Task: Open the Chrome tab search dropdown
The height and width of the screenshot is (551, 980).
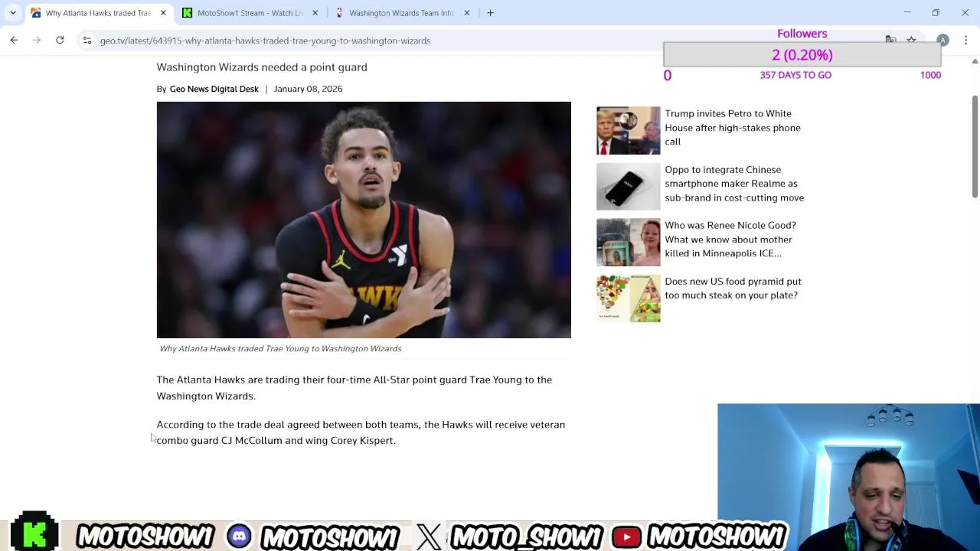Action: tap(13, 13)
